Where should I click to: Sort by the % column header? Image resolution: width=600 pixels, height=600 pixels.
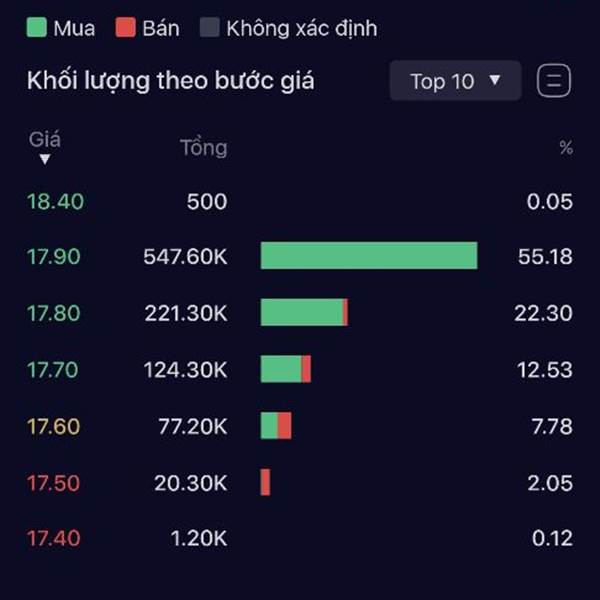pyautogui.click(x=566, y=148)
